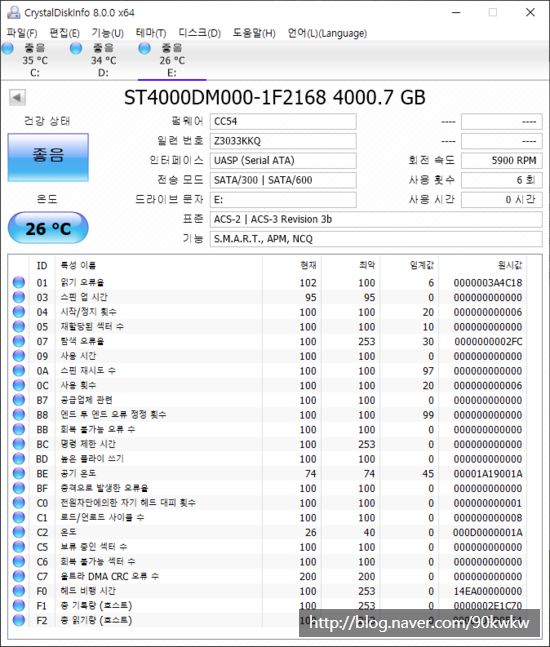Click the status orb for attribute B7

(19, 400)
